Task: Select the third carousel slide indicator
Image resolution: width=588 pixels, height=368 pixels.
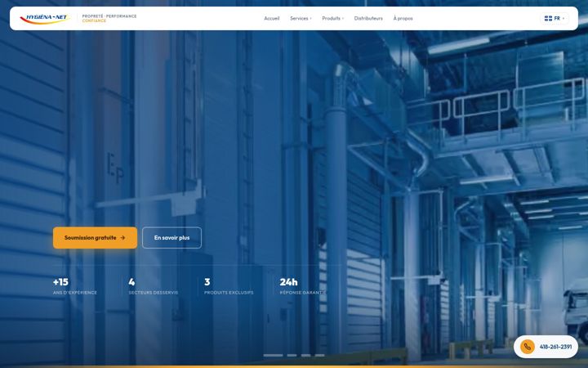Action: 305,355
